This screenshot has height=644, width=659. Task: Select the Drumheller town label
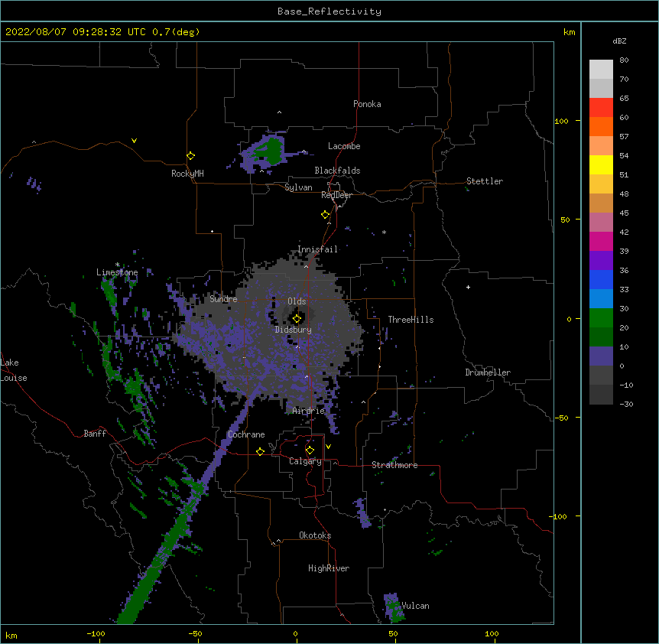coord(488,372)
